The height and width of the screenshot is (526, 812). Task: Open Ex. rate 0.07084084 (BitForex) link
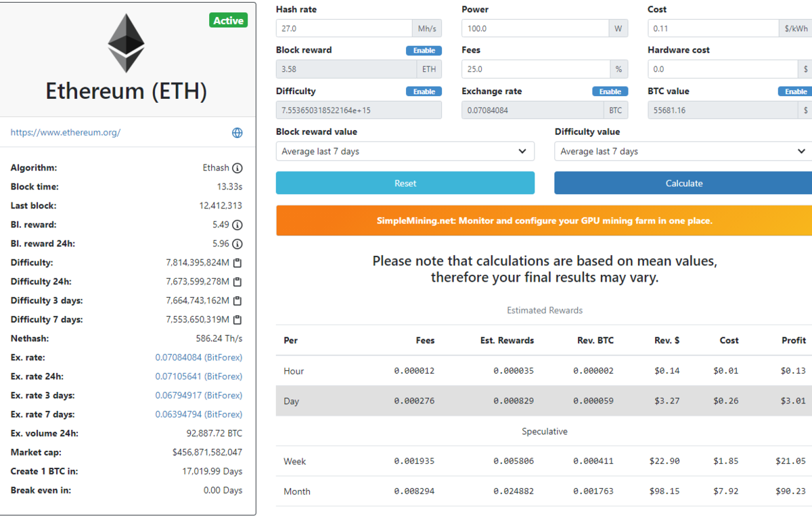pyautogui.click(x=199, y=357)
